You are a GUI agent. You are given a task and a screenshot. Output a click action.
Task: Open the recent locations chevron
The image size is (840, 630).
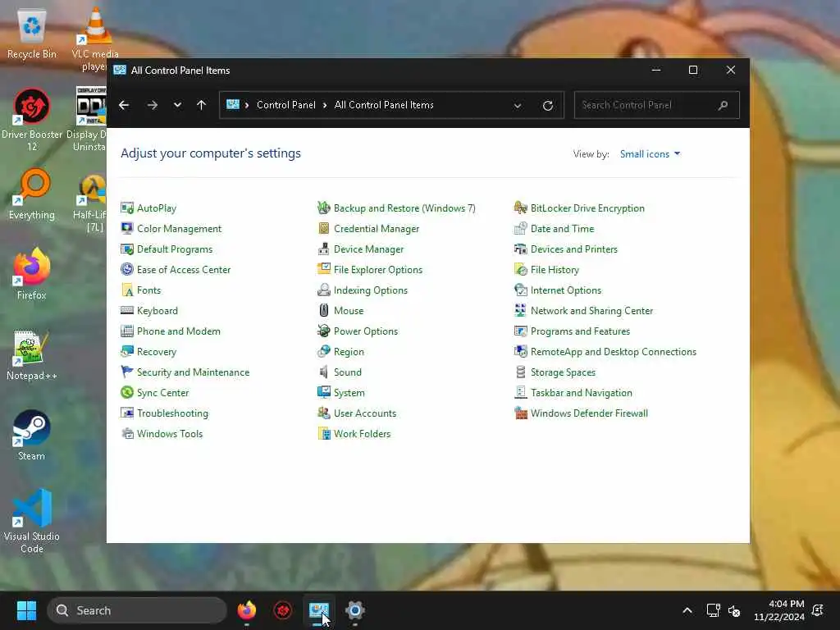177,105
